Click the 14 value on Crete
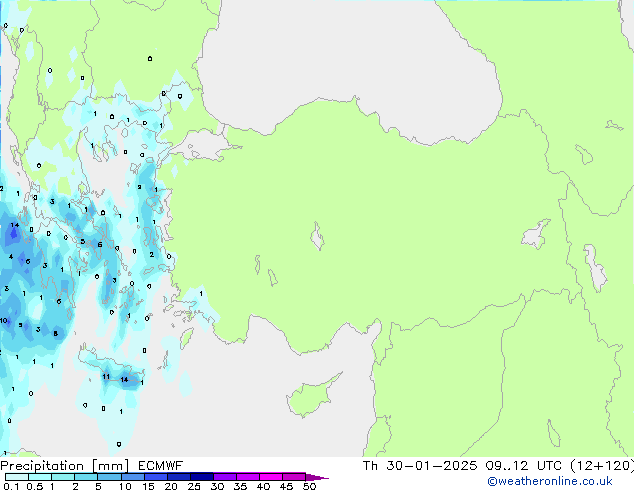The height and width of the screenshot is (490, 634). 124,380
